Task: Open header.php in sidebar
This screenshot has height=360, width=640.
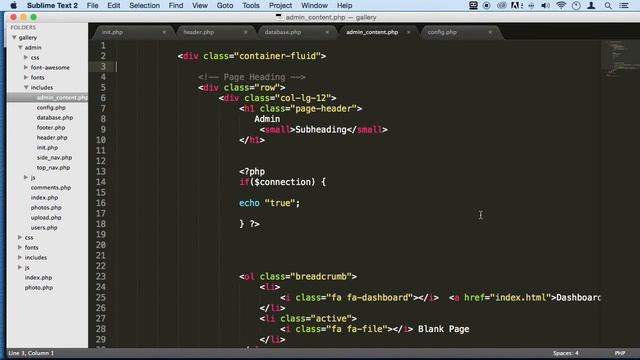Action: (x=52, y=138)
